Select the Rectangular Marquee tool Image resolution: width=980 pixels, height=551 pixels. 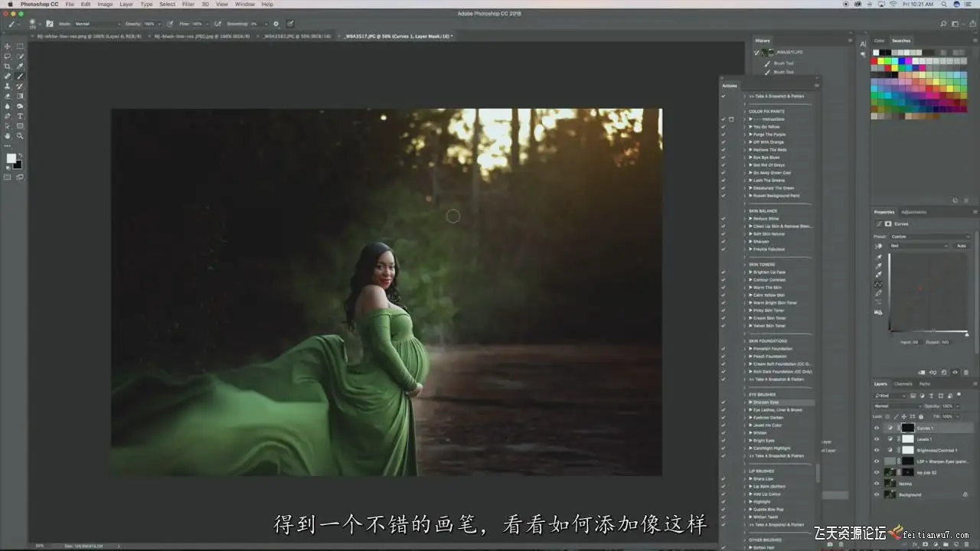pyautogui.click(x=20, y=47)
